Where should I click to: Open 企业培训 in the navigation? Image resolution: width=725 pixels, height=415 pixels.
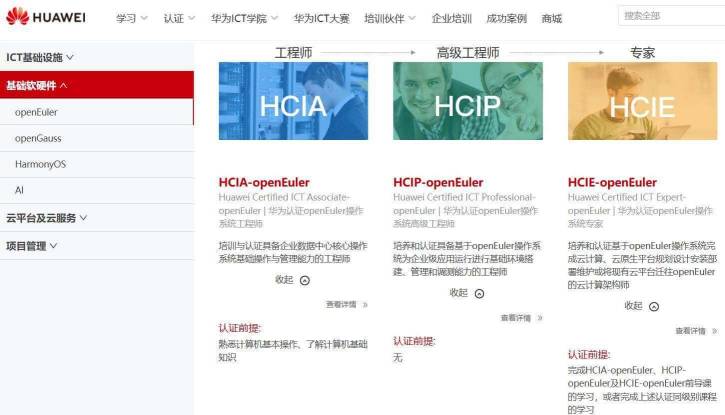pos(452,18)
